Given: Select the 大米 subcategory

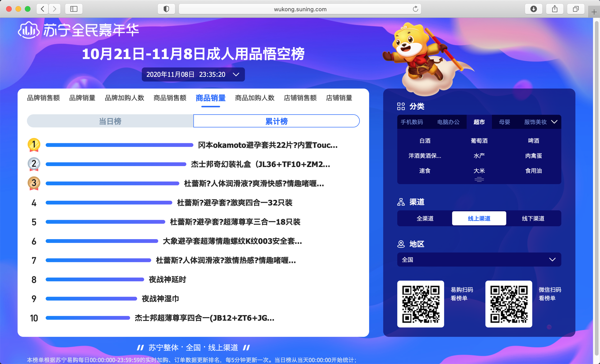Looking at the screenshot, I should [479, 171].
